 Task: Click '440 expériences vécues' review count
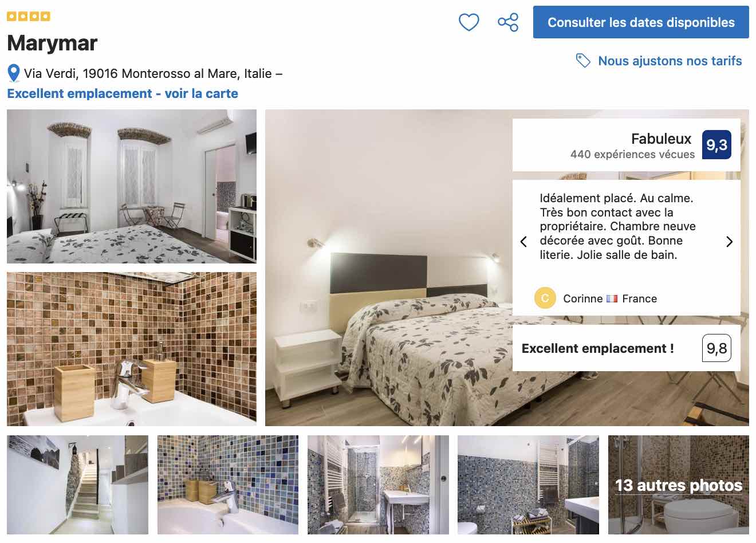(x=632, y=154)
